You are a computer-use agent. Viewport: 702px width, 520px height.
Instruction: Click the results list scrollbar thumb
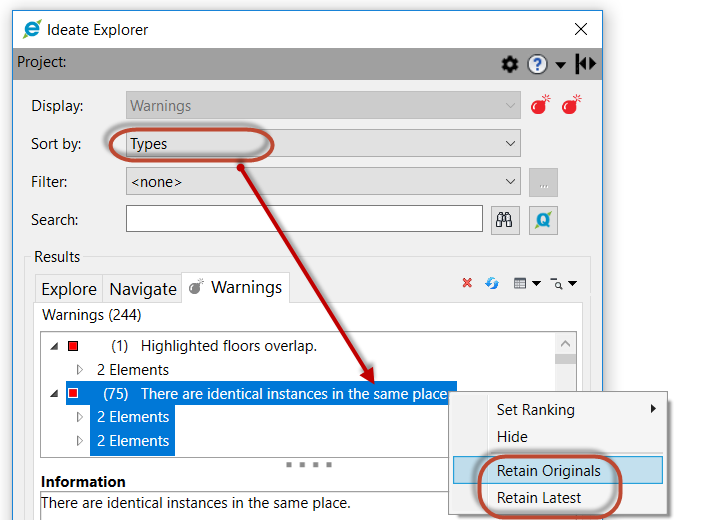tap(565, 359)
